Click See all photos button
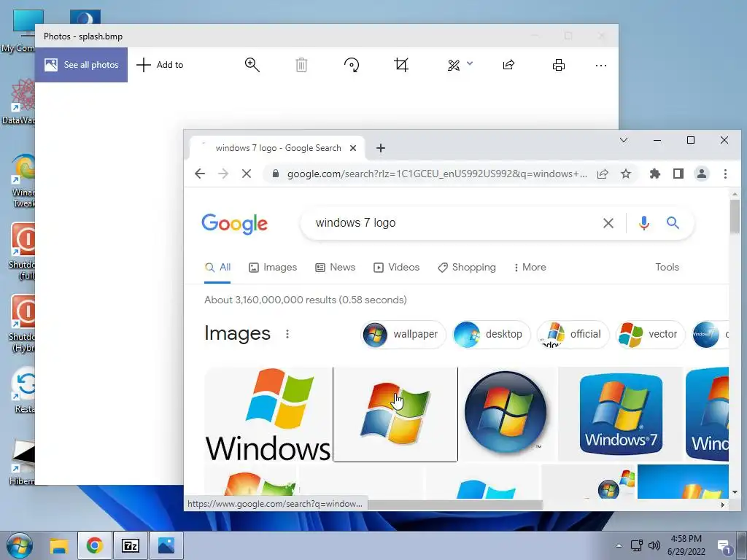This screenshot has height=560, width=747. pos(82,65)
